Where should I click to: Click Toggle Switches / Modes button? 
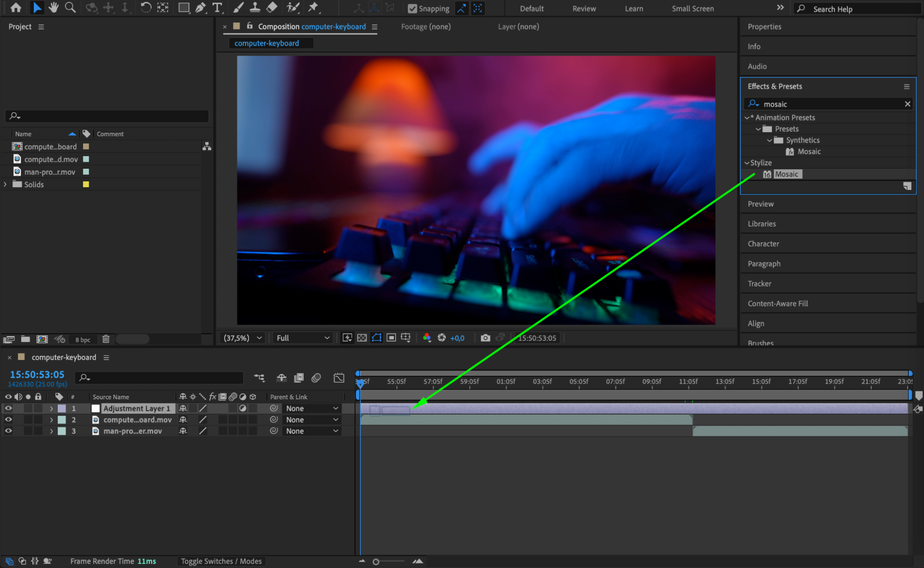[221, 561]
